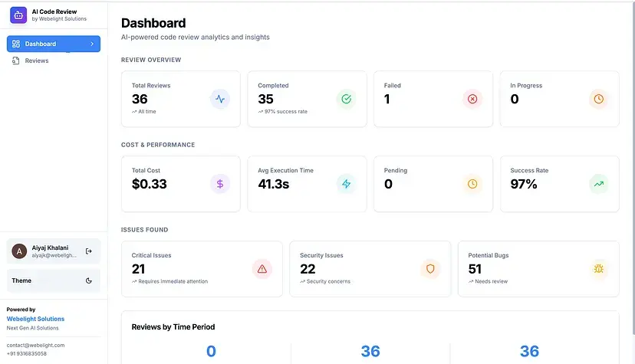Image resolution: width=635 pixels, height=364 pixels.
Task: Open the Reviews page in sidebar
Action: 36,61
